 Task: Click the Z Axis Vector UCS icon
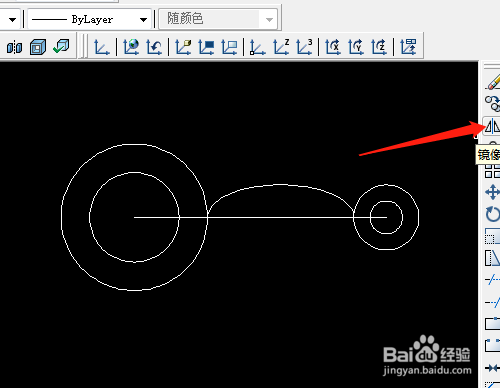coord(281,47)
